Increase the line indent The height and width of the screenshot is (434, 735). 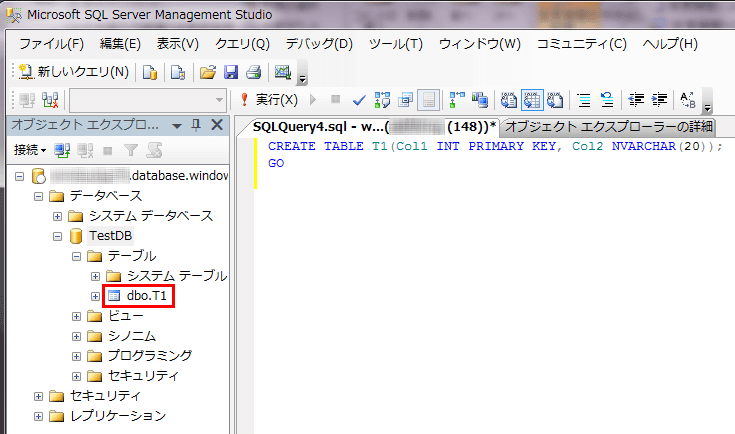(660, 100)
